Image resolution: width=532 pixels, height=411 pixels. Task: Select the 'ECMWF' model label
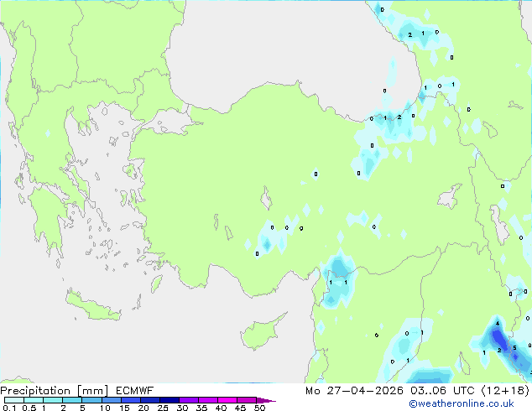[135, 391]
